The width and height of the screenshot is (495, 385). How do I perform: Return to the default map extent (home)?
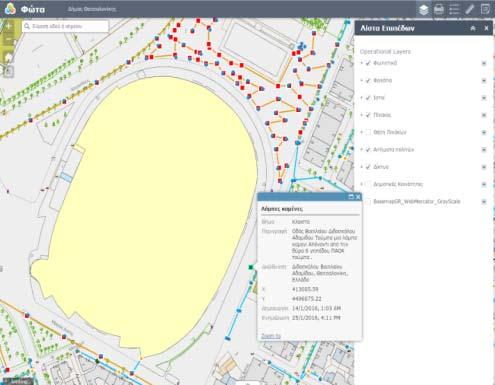click(9, 57)
